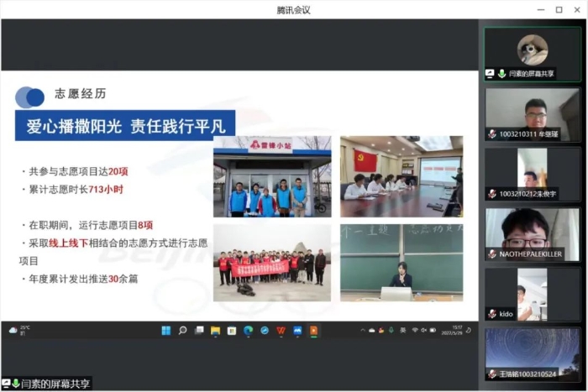588x392 pixels.
Task: Minimize the 腾讯会议 window
Action: 541,10
